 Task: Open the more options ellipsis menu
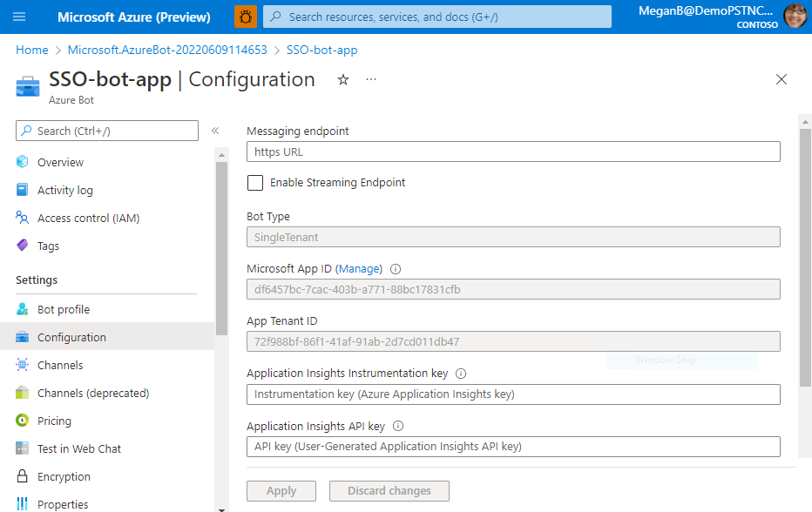pos(371,79)
